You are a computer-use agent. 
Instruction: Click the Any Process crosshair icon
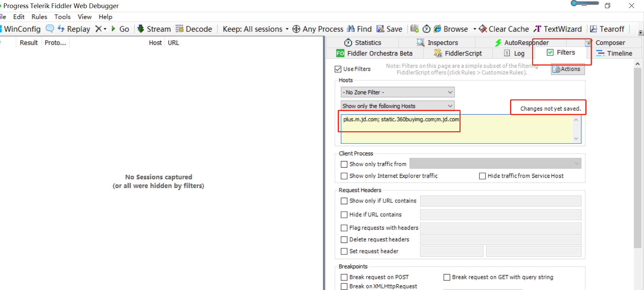296,29
